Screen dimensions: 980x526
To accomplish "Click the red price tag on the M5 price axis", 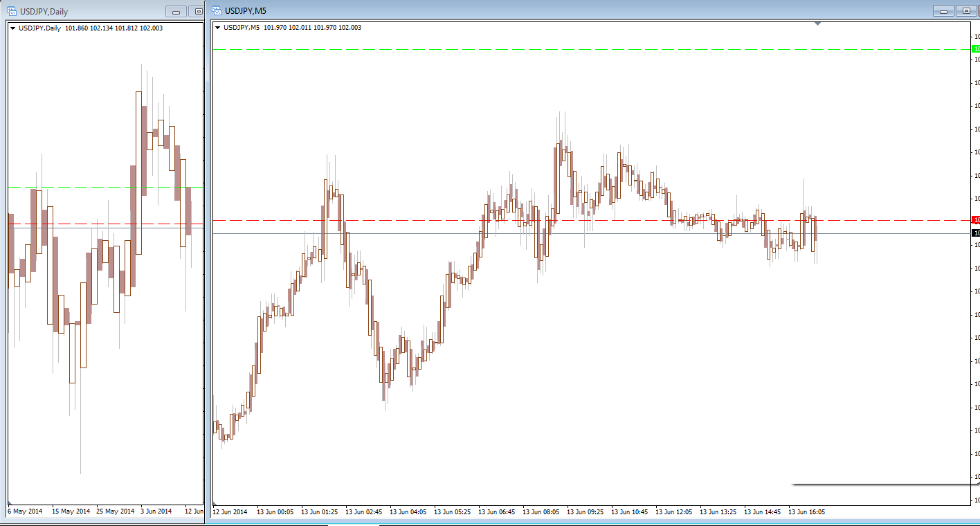I will [x=976, y=220].
